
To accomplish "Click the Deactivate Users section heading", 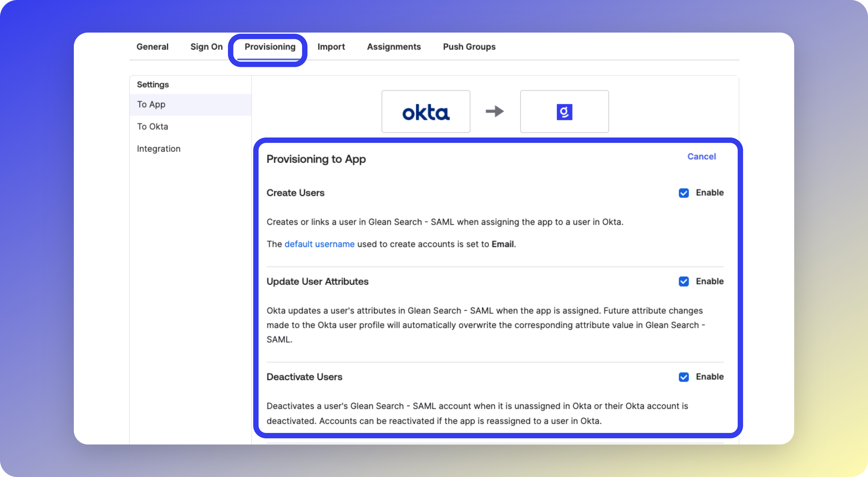I will coord(304,377).
